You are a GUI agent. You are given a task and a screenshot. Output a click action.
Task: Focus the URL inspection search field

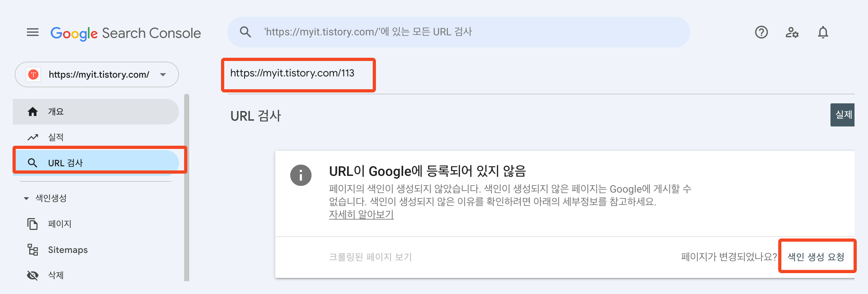[458, 32]
